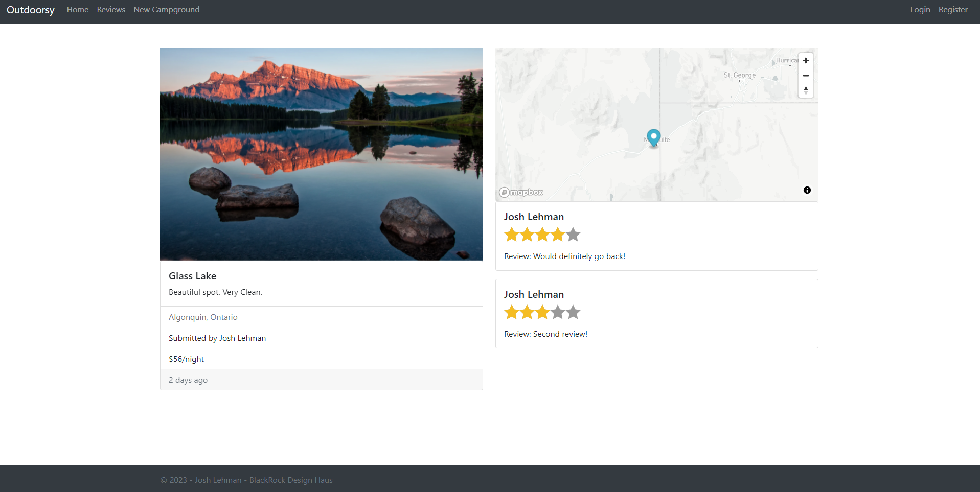
Task: Select the Glass Lake title
Action: pos(193,276)
